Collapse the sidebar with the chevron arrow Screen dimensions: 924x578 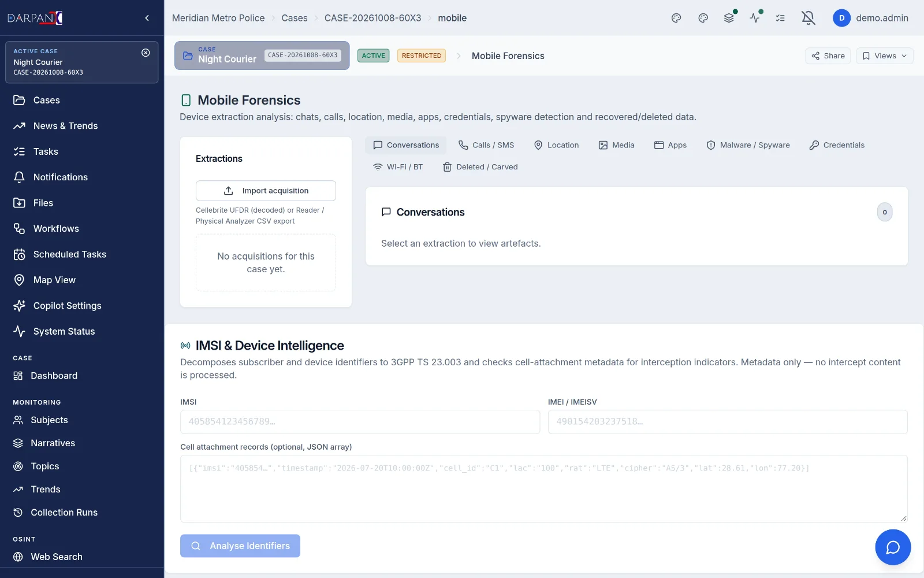coord(147,18)
